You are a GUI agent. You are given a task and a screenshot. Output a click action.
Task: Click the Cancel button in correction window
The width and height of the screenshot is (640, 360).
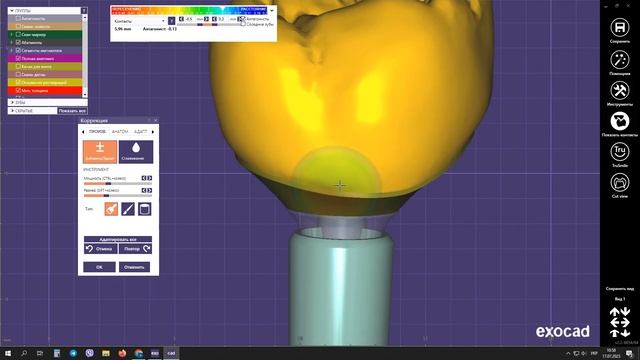(x=134, y=267)
